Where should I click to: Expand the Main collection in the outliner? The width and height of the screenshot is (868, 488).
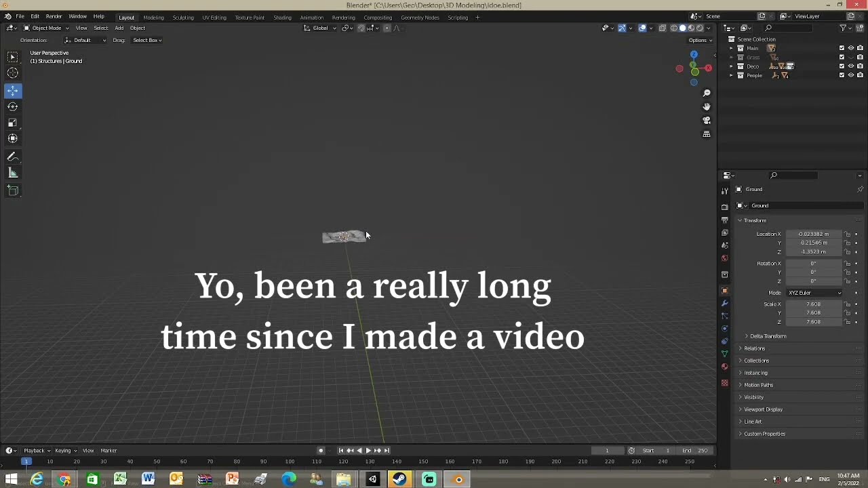[x=732, y=48]
